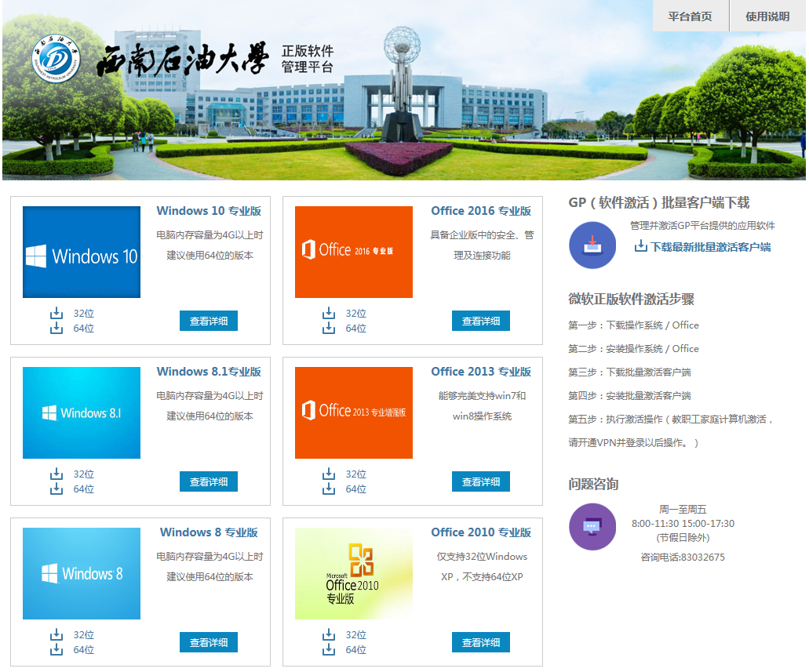Download Windows 10 32位 text link
The width and height of the screenshot is (809, 672).
tap(84, 314)
